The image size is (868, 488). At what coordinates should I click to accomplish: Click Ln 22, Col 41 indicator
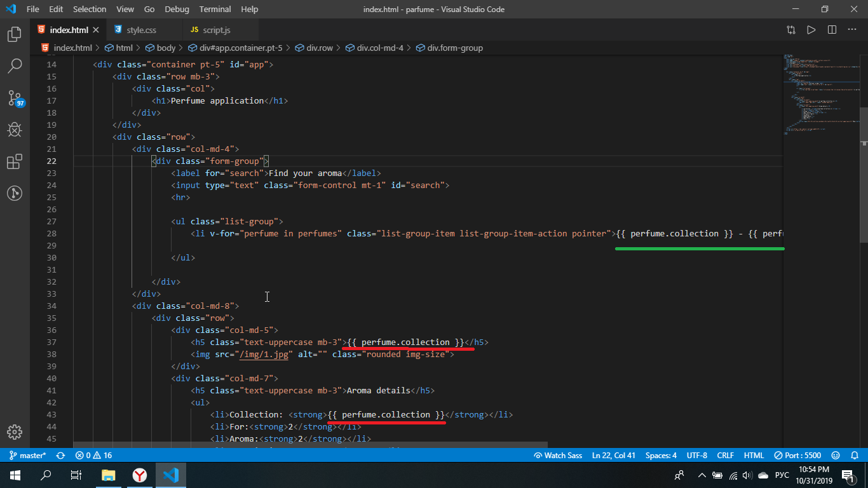[x=614, y=456]
